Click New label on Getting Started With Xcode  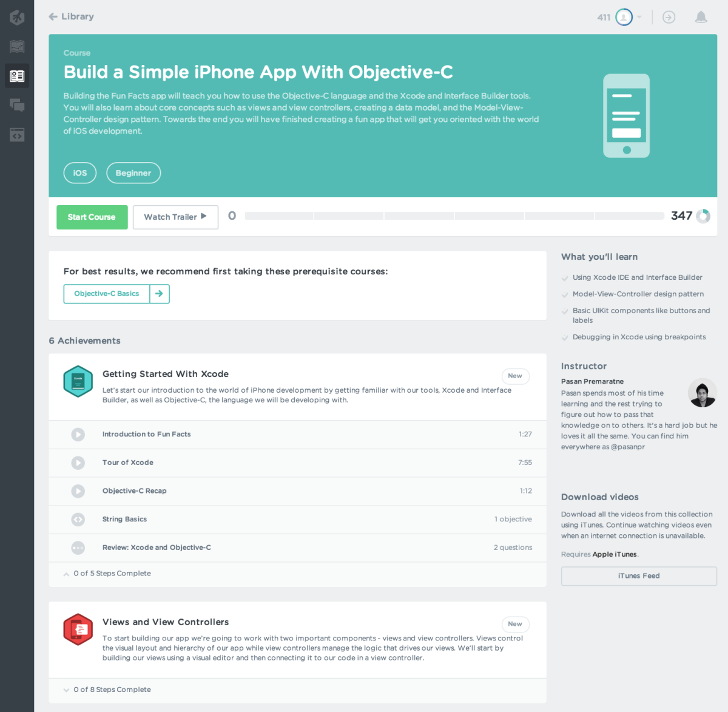(515, 376)
